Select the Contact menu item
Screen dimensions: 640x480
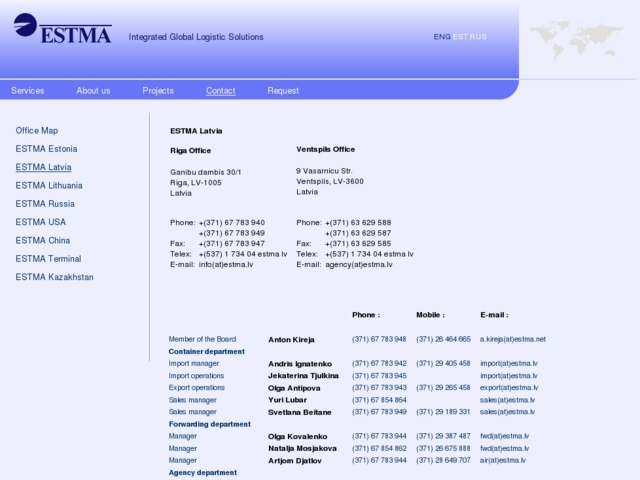[221, 91]
